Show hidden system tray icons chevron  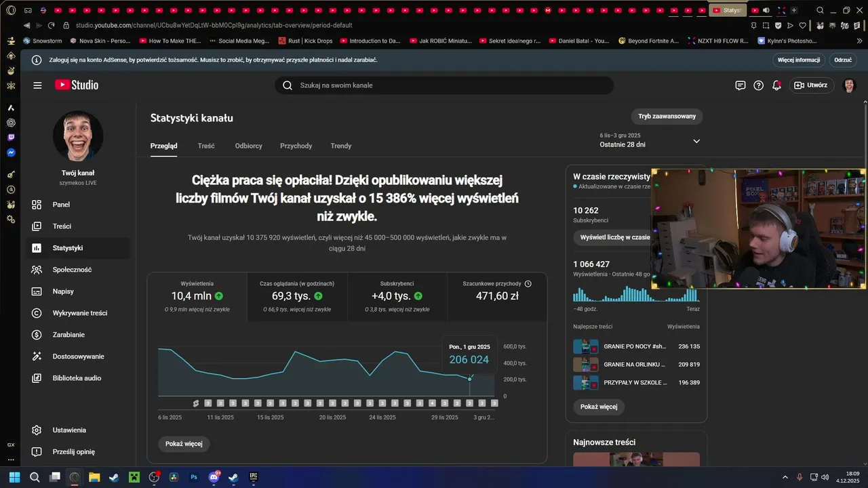[785, 477]
